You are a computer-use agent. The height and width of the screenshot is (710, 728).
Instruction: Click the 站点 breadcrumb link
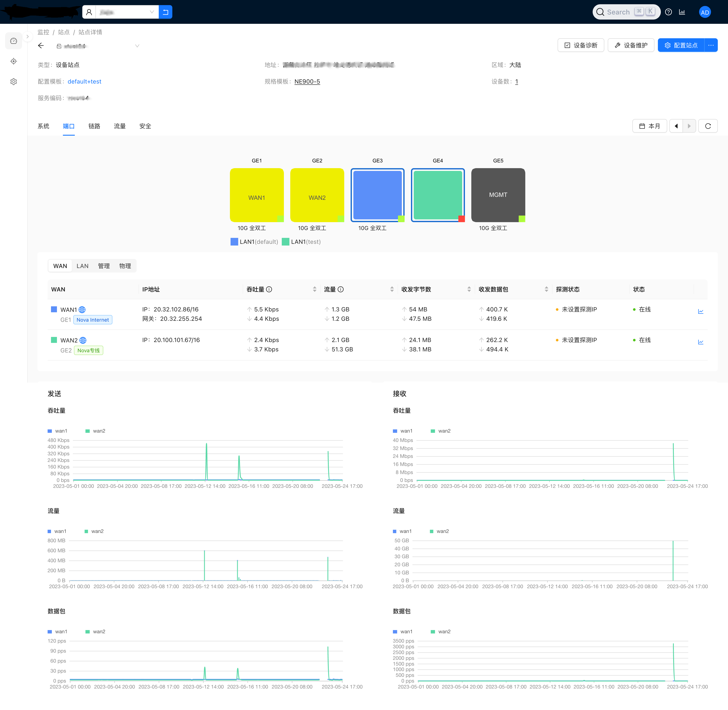click(64, 32)
